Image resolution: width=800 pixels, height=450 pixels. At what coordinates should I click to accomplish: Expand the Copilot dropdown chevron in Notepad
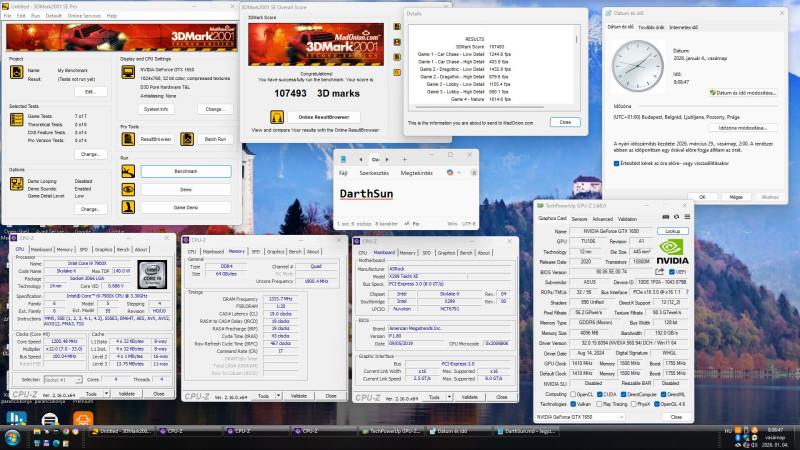pos(459,173)
